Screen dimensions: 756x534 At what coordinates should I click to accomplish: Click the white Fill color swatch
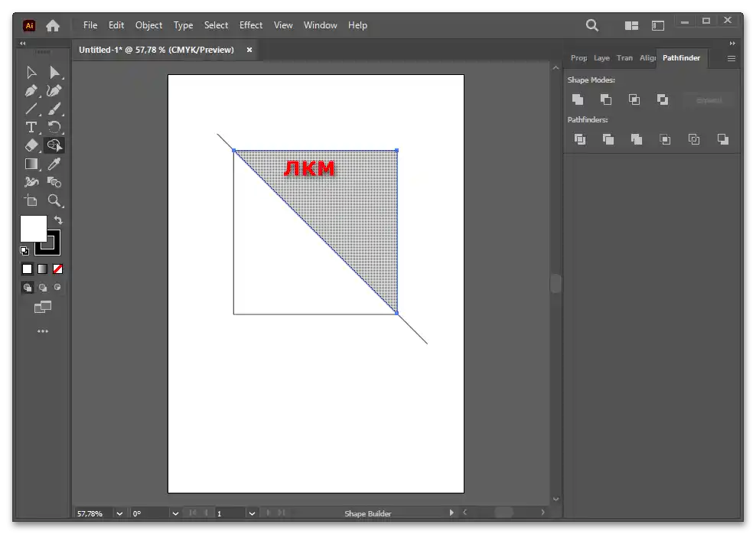pos(33,229)
